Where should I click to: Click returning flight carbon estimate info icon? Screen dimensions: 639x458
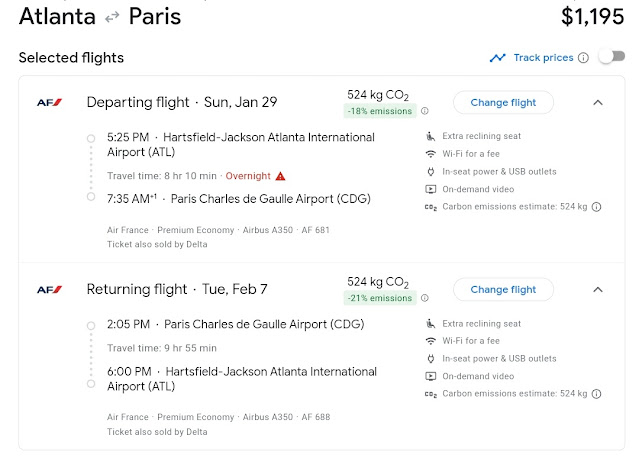pyautogui.click(x=596, y=394)
